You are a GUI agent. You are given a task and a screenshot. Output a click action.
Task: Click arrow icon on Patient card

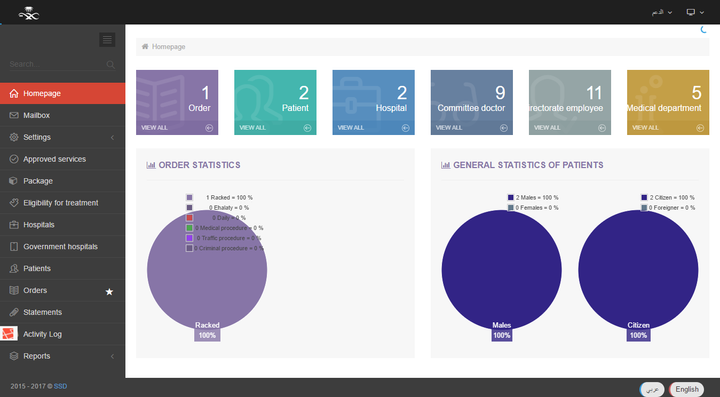click(307, 128)
